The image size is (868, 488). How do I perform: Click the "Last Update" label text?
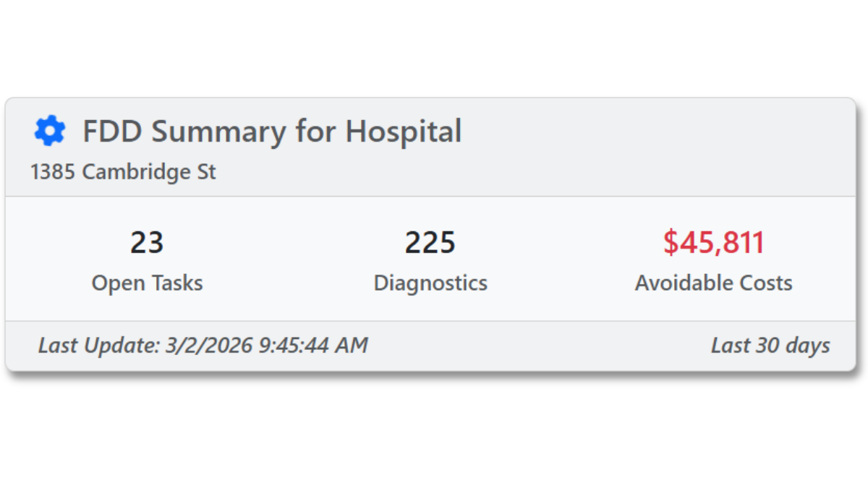98,346
